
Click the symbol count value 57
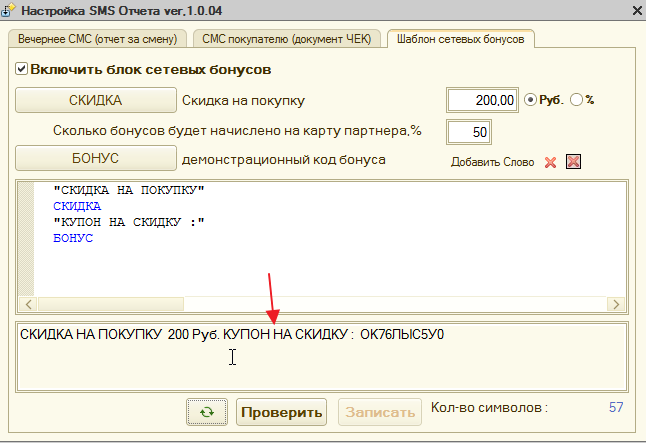616,407
